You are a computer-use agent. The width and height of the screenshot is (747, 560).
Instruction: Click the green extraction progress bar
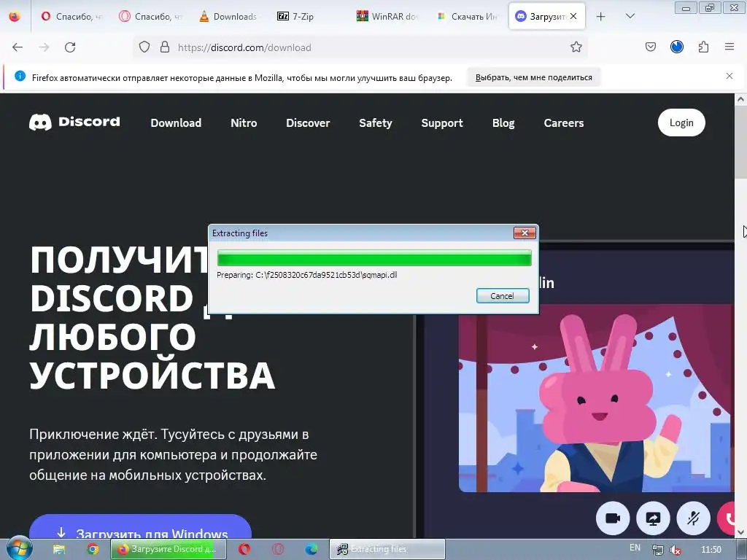pyautogui.click(x=374, y=258)
